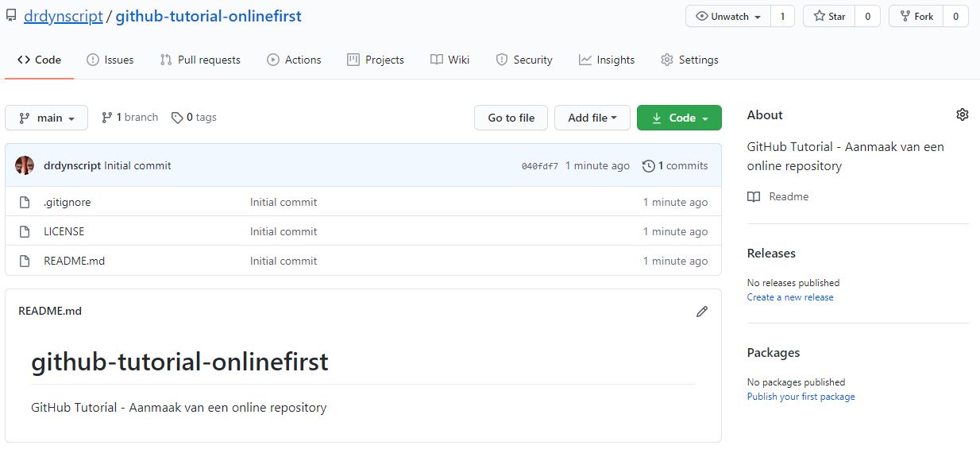The image size is (980, 461).
Task: Open Initial commit link in LICENSE row
Action: (x=284, y=231)
